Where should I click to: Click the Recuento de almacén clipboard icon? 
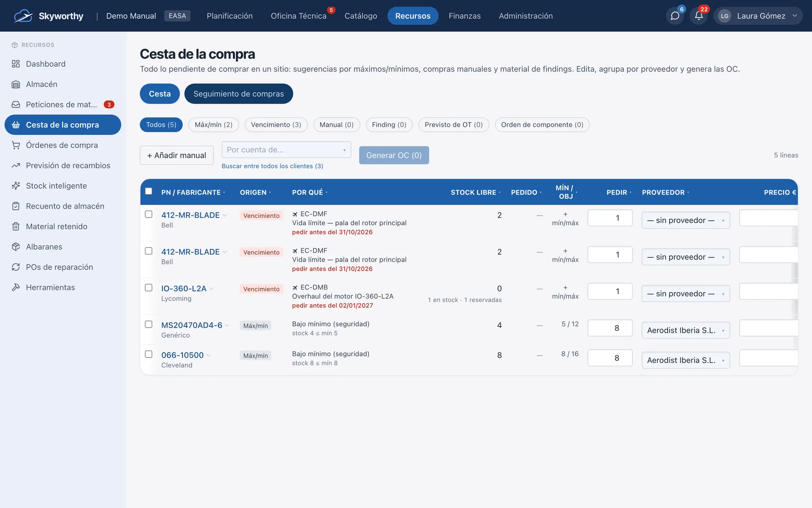click(16, 206)
